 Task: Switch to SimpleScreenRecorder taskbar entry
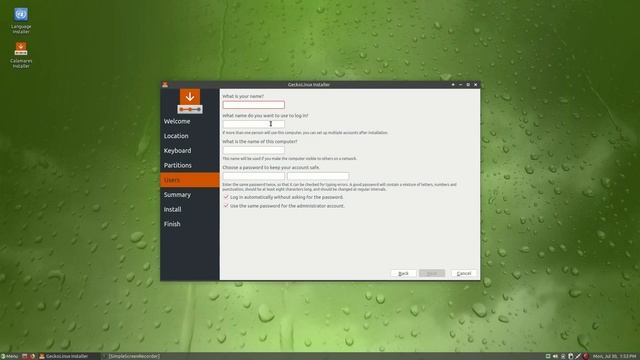click(131, 356)
